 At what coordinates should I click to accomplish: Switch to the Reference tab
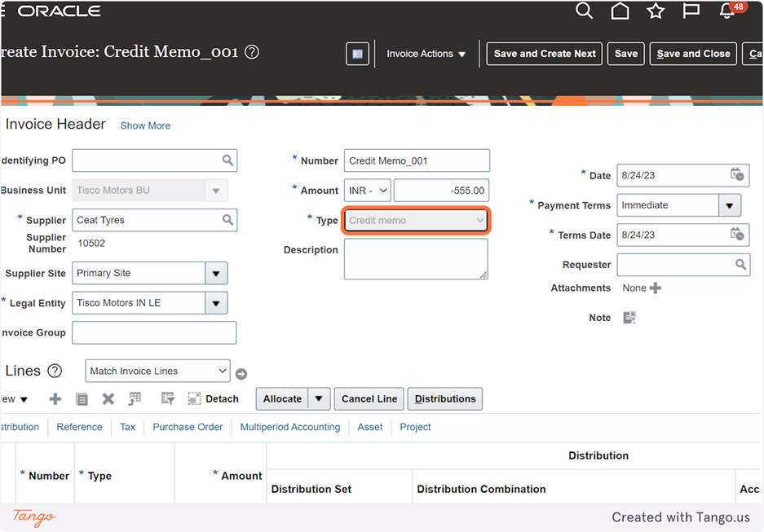point(79,427)
